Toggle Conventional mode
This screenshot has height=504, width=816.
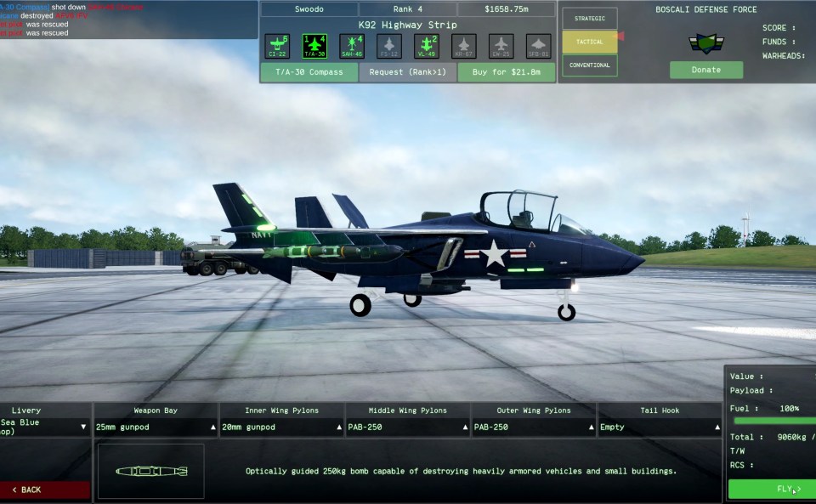coord(589,65)
